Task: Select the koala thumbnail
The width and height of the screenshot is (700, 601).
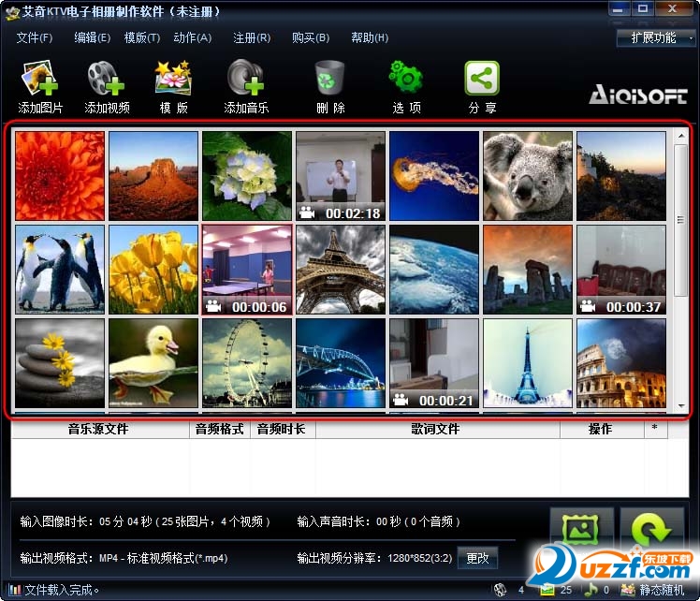Action: (x=528, y=176)
